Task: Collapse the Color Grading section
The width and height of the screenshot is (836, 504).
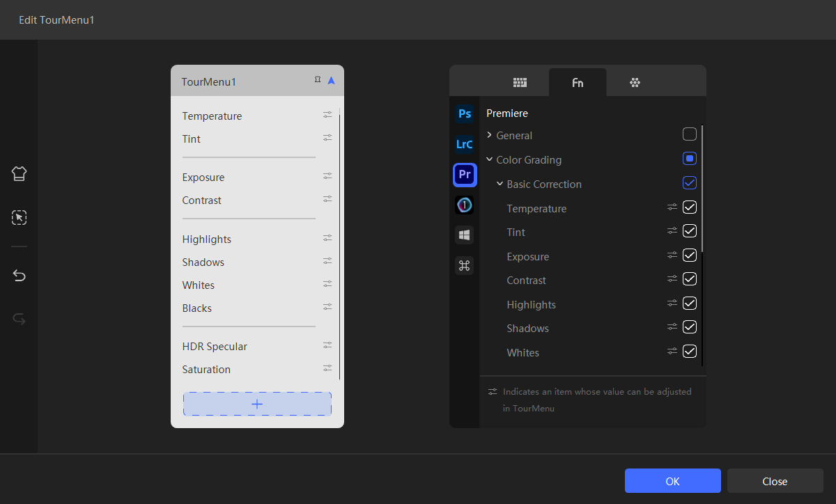Action: click(x=490, y=159)
